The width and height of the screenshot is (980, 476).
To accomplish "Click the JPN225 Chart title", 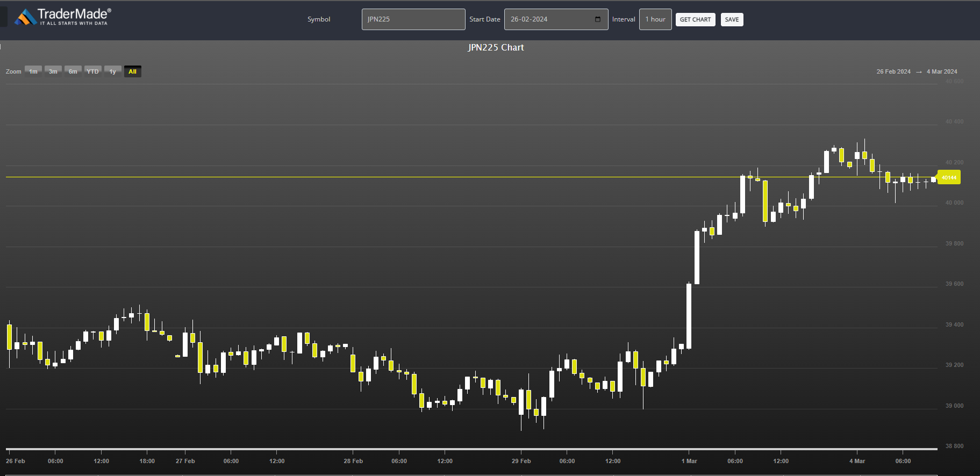I will pos(496,47).
